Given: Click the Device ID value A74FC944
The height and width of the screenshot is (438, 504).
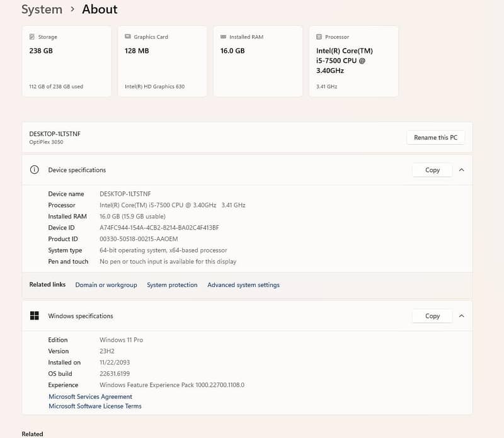Looking at the screenshot, I should coord(159,228).
